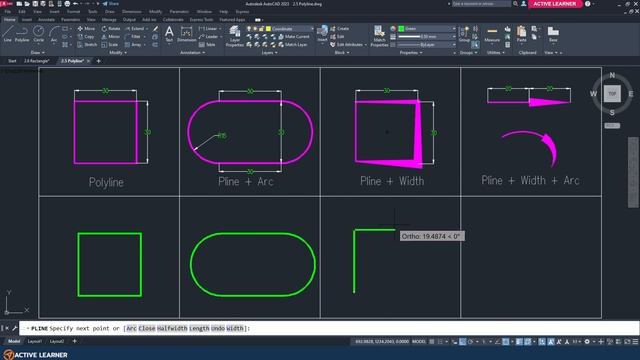Toggle Ortho mode in status bar
Viewport: 640px width, 360px height.
[462, 342]
